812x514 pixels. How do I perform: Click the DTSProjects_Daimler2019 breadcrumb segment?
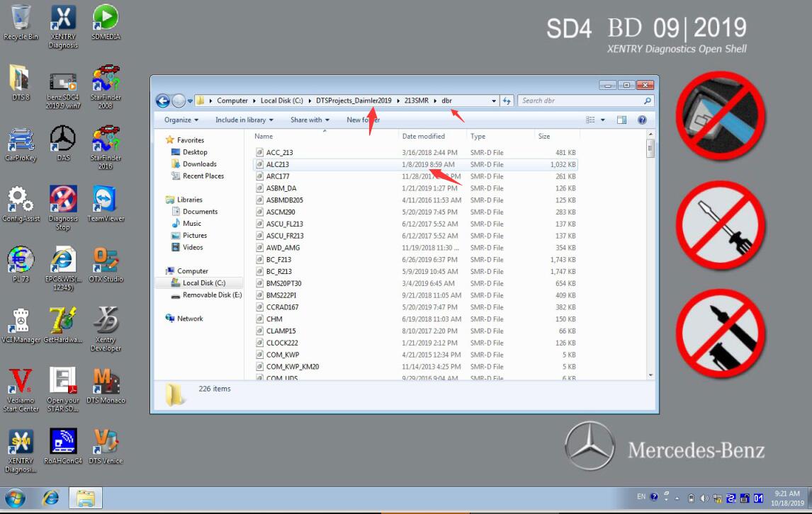(354, 101)
